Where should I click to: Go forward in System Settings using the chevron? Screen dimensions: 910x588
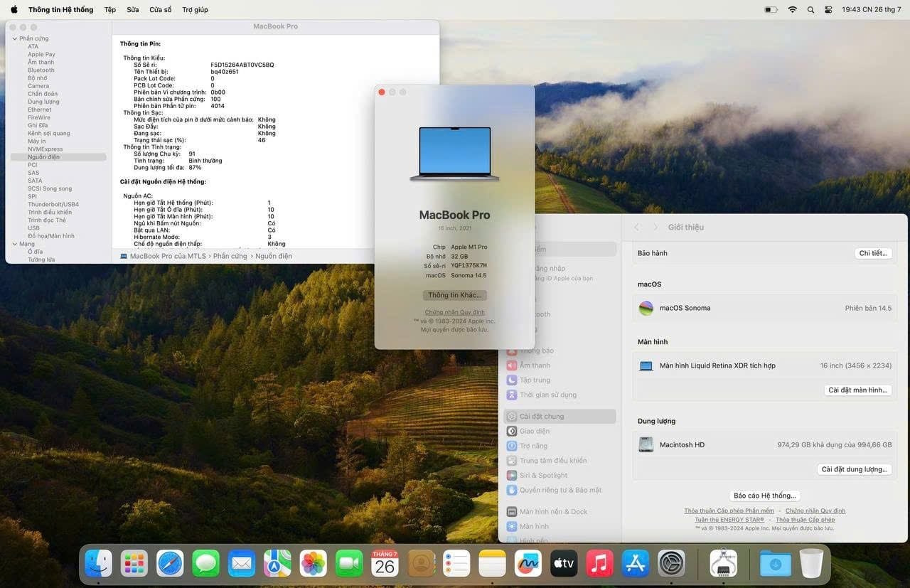tap(655, 227)
